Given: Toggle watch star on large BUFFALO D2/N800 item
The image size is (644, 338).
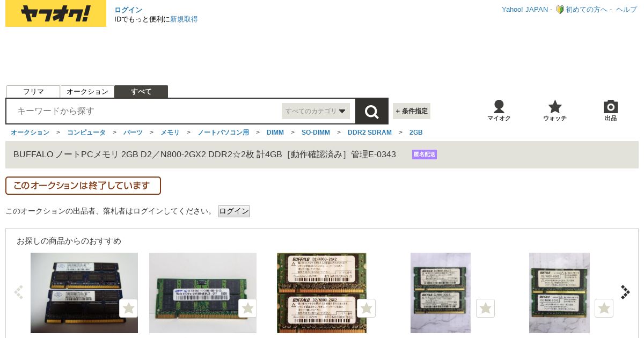Looking at the screenshot, I should click(x=367, y=308).
